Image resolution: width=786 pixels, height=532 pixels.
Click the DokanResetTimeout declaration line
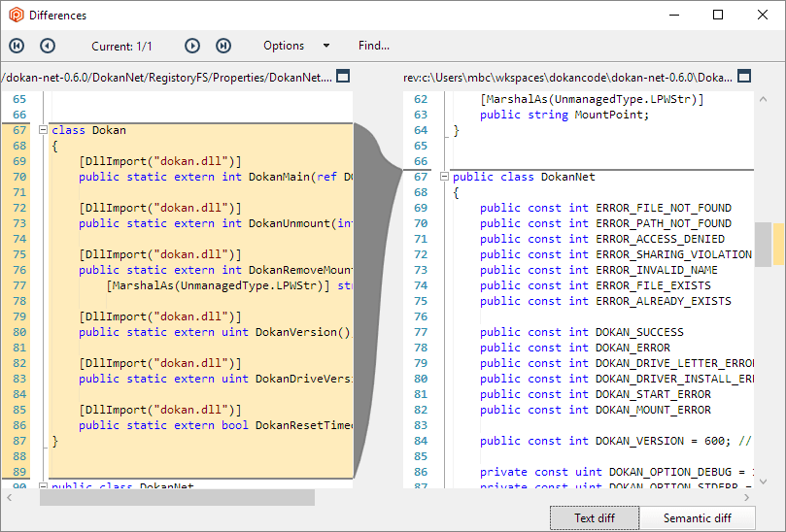pos(216,425)
